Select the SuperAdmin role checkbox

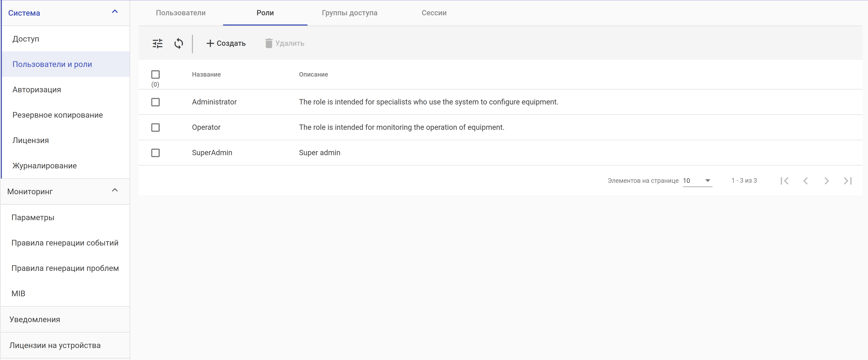pos(155,153)
